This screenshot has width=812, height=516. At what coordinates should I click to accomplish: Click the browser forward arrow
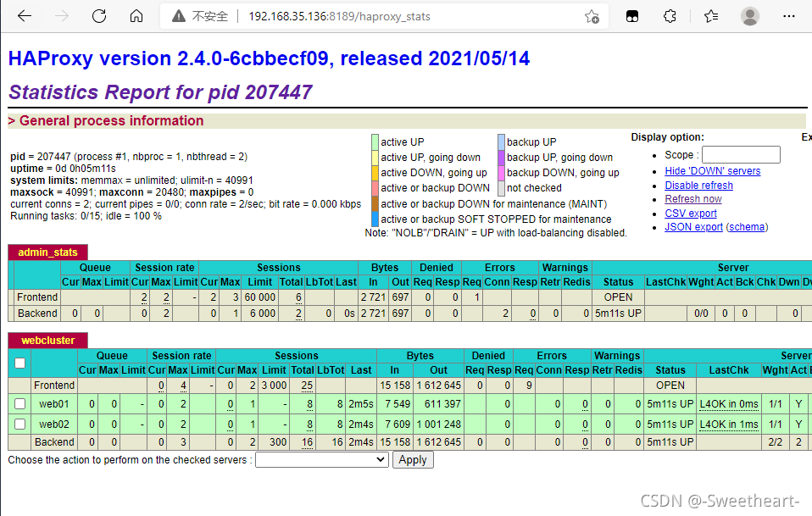pyautogui.click(x=62, y=16)
